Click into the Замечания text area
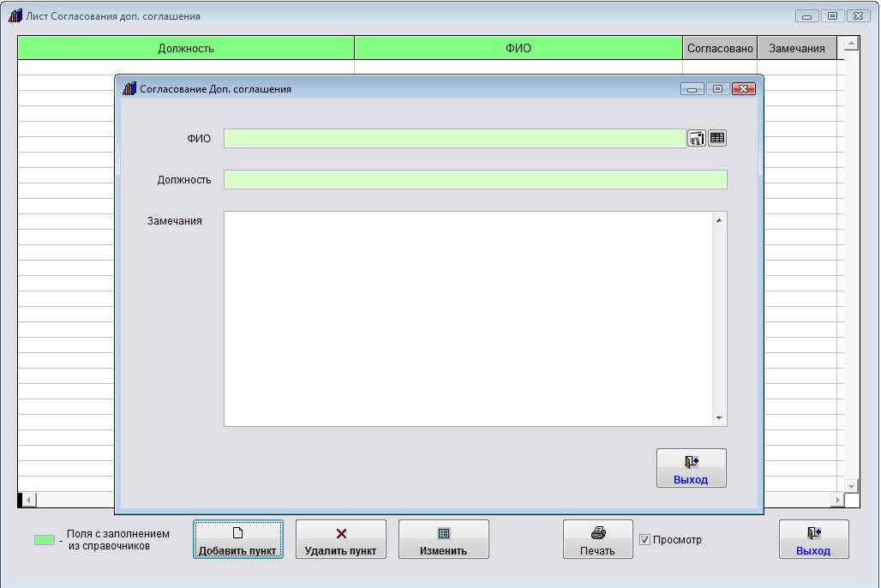 [468, 319]
